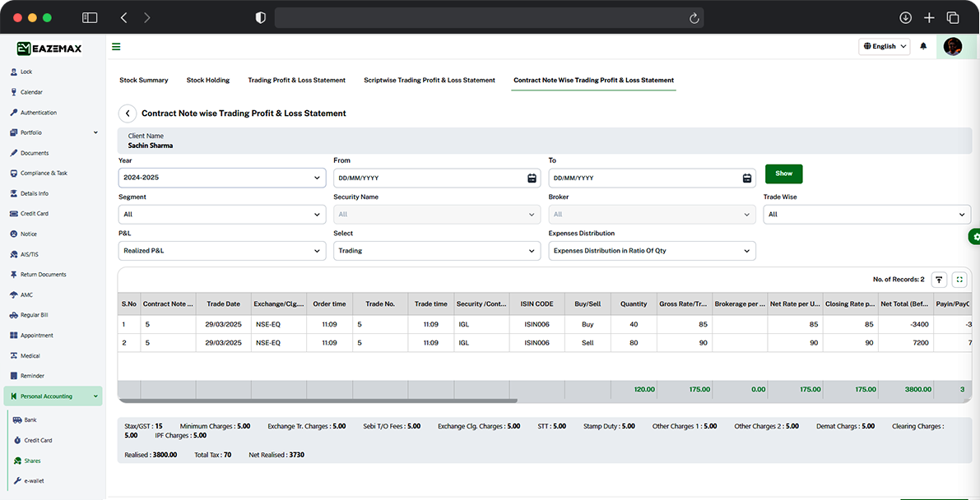Click the hamburger menu icon
The width and height of the screenshot is (980, 500).
click(116, 46)
